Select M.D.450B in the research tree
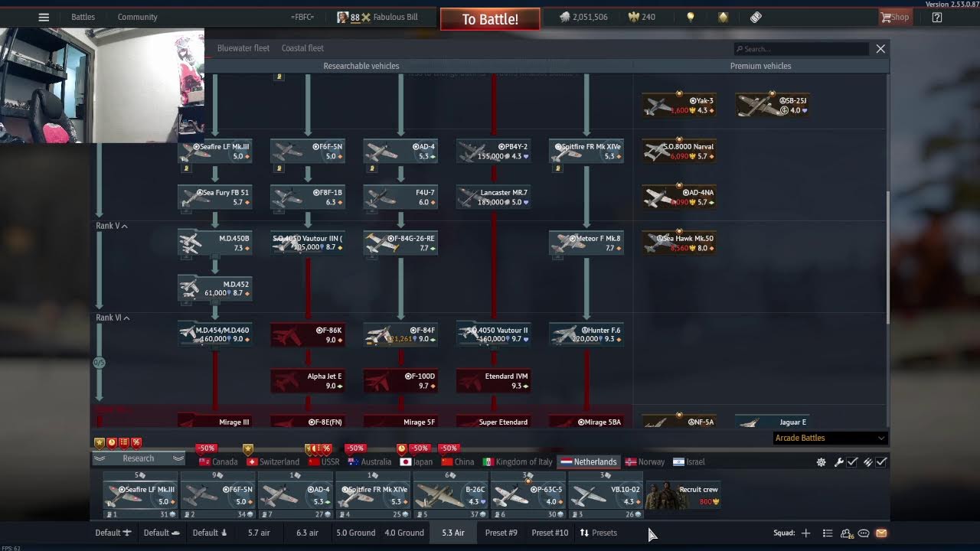 click(215, 243)
